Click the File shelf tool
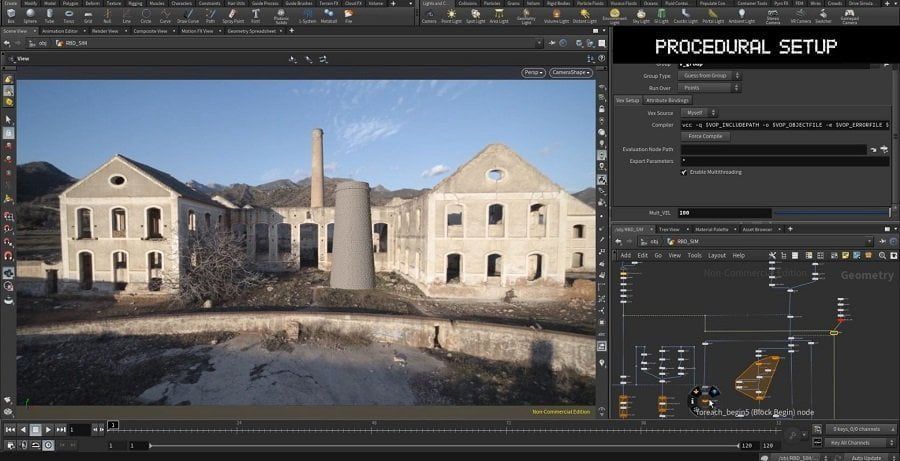Screen dimensions: 900x461 [348, 16]
